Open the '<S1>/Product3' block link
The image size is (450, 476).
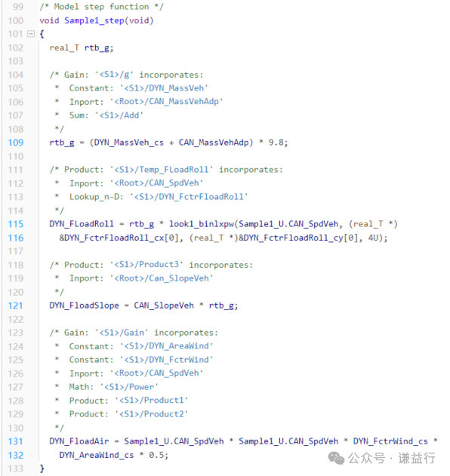pyautogui.click(x=146, y=265)
